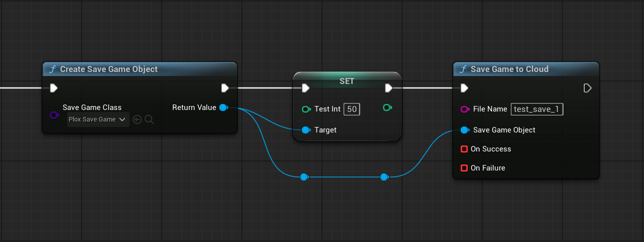
Task: Click the Create Save Game Object exec output pin
Action: [225, 88]
